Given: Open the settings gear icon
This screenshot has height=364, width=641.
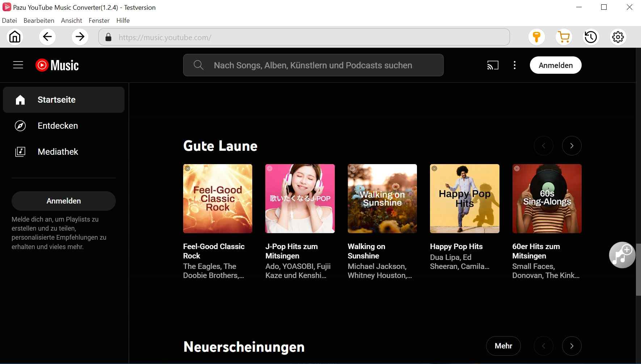Looking at the screenshot, I should tap(618, 37).
